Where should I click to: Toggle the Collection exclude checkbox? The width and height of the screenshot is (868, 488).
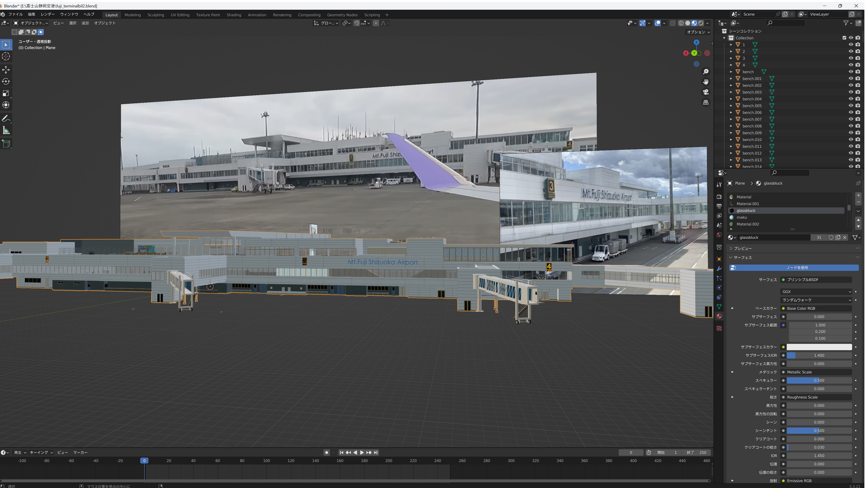(844, 38)
